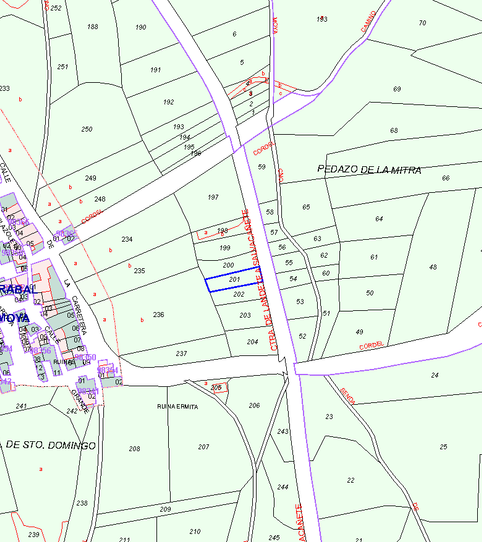Pick parcel 63
The width and height of the screenshot is (482, 542).
317,239
